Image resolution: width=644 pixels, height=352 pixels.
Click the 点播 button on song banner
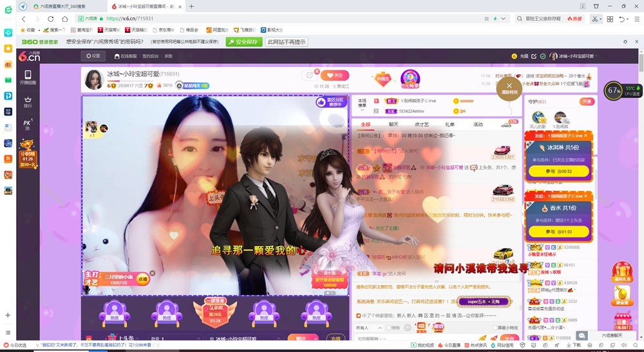tap(142, 279)
